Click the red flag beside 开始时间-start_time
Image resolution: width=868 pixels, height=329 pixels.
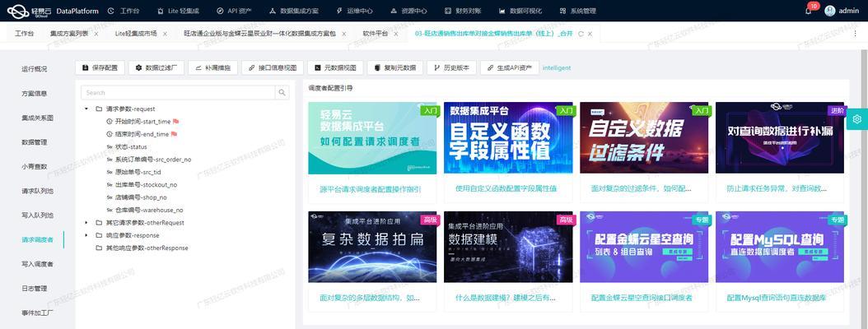coord(175,121)
